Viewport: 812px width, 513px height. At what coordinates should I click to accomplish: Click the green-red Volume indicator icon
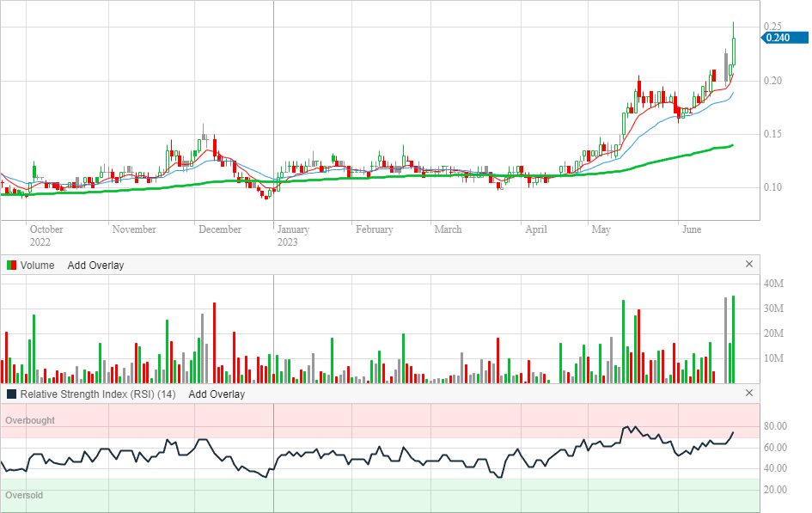pyautogui.click(x=11, y=266)
